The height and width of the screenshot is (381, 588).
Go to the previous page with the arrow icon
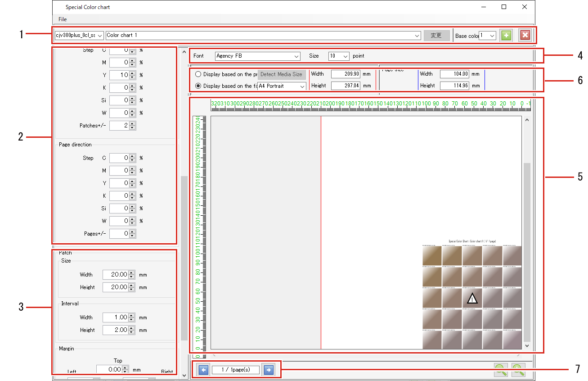point(202,369)
